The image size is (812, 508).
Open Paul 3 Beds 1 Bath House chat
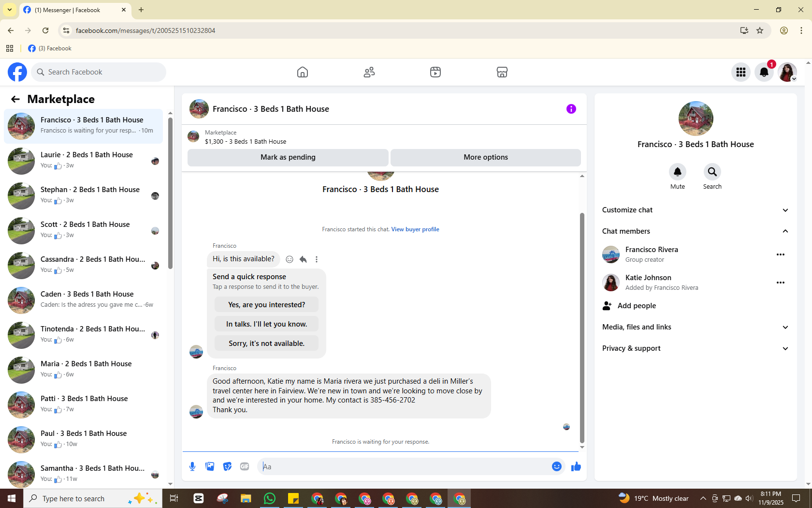pos(84,440)
